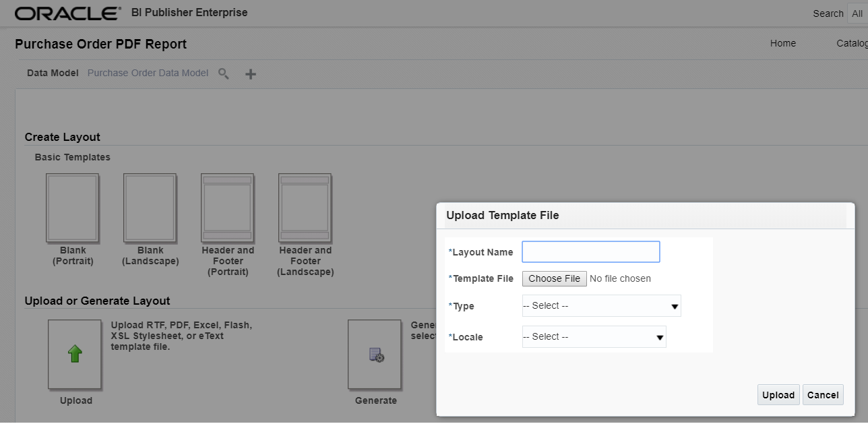Go to the Home menu item
The height and width of the screenshot is (424, 868).
(783, 43)
